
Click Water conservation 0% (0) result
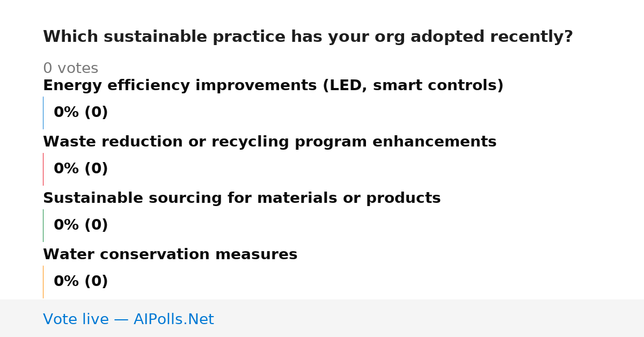[81, 282]
